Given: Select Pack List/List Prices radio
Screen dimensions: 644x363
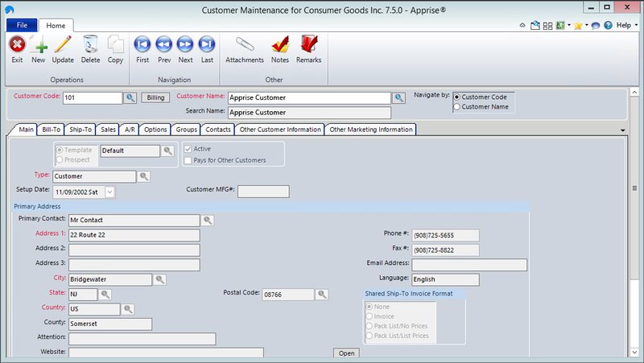Looking at the screenshot, I should tap(369, 336).
